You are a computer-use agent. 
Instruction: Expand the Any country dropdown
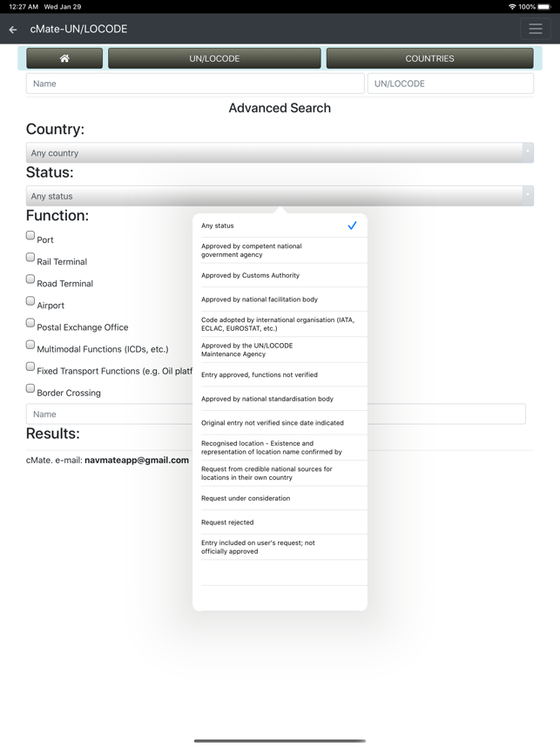(280, 153)
